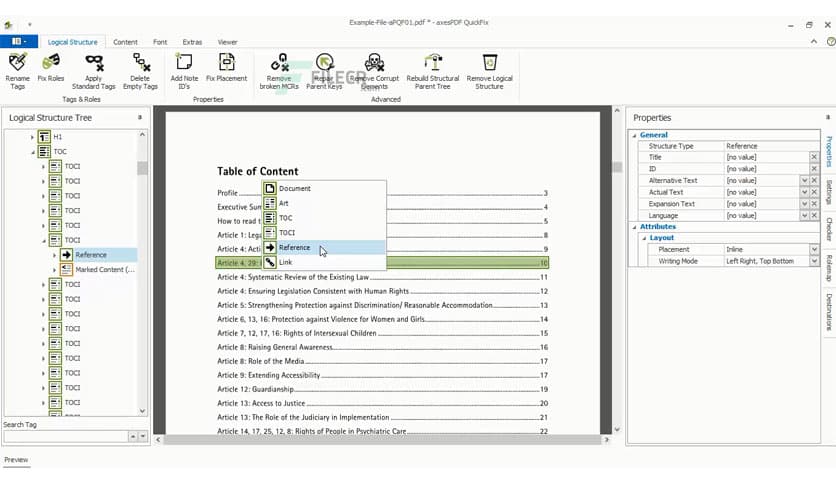Choose Link from the popup list
The width and height of the screenshot is (836, 484).
click(286, 262)
